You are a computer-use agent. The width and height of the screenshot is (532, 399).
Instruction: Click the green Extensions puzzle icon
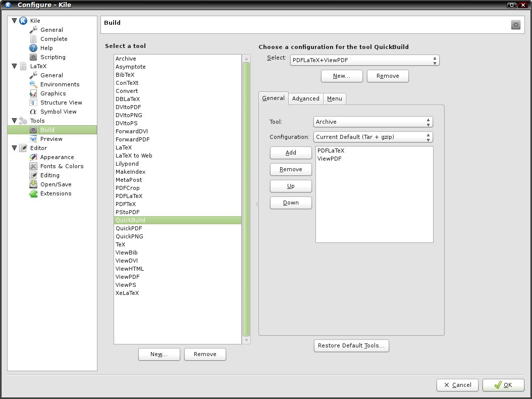pyautogui.click(x=33, y=193)
